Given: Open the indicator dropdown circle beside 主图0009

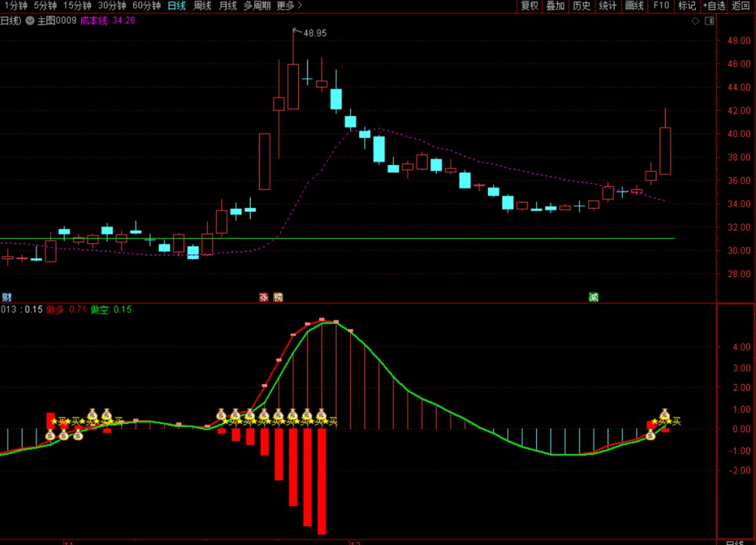Looking at the screenshot, I should coord(30,21).
